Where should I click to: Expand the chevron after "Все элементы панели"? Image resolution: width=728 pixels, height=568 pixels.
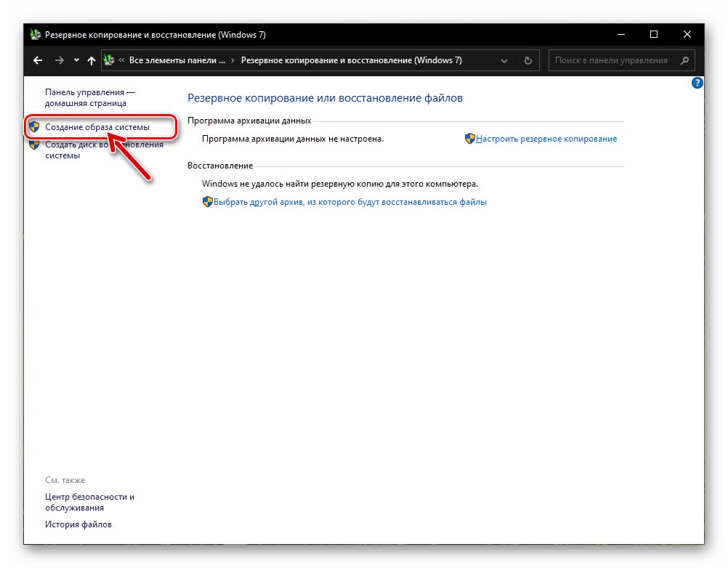click(232, 60)
